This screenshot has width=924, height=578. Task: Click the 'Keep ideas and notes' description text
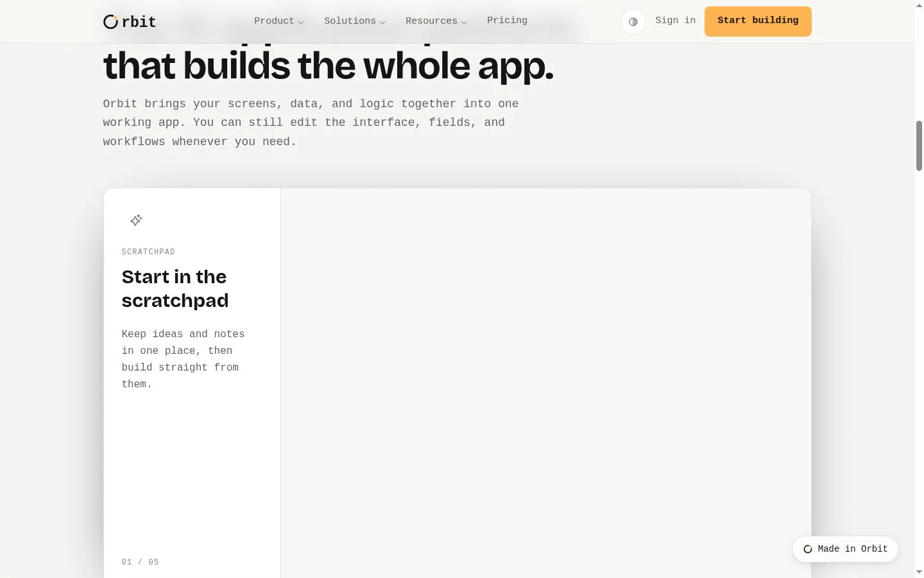(183, 359)
